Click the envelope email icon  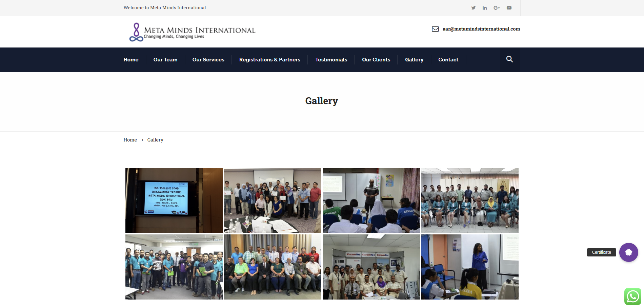pos(435,29)
